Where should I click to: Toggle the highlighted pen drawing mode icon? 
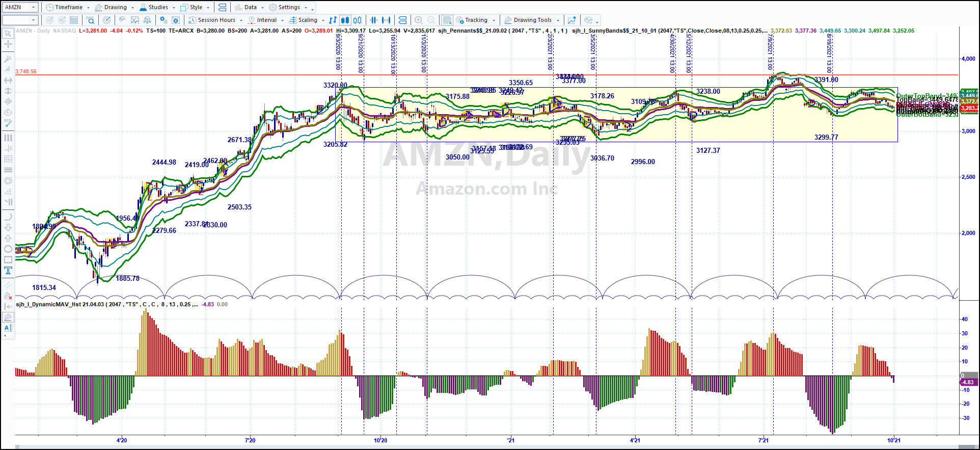coord(8,317)
